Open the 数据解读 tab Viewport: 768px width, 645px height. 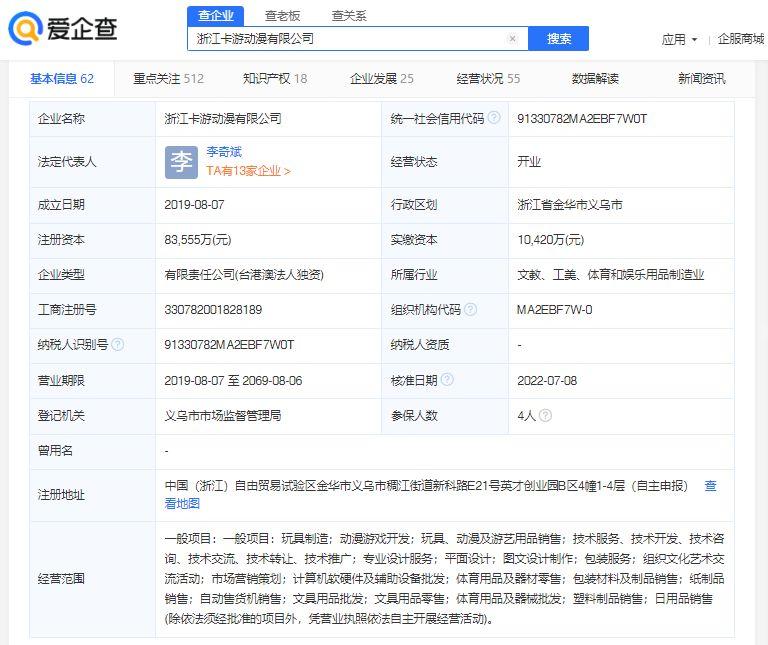tap(595, 78)
